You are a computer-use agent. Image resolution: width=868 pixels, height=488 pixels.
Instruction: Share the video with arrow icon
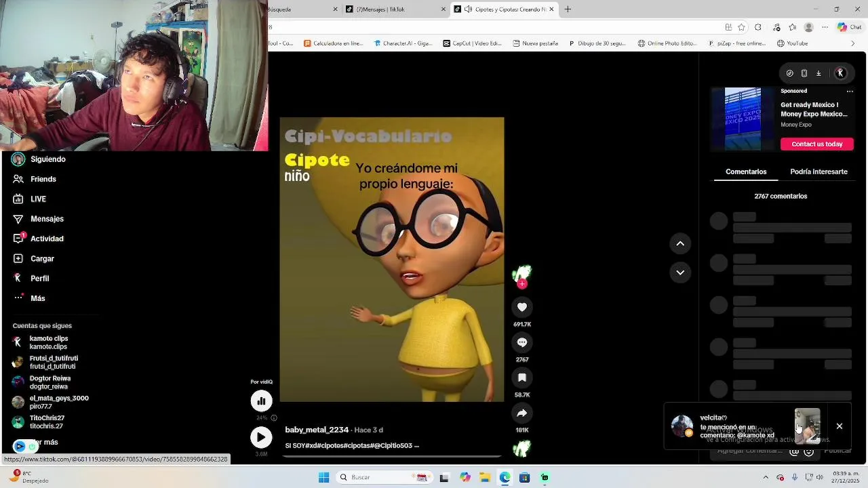(521, 413)
